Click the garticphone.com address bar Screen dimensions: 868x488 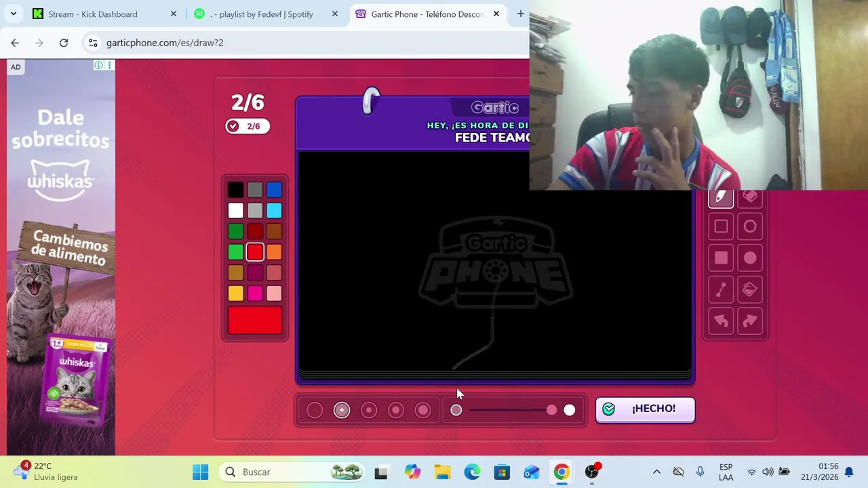pos(305,43)
